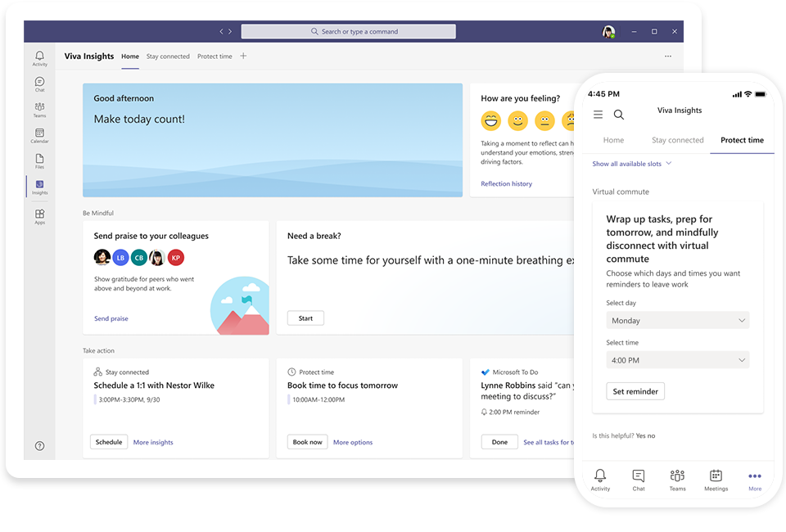786x532 pixels.
Task: Switch to the Stay connected desktop tab
Action: 168,56
